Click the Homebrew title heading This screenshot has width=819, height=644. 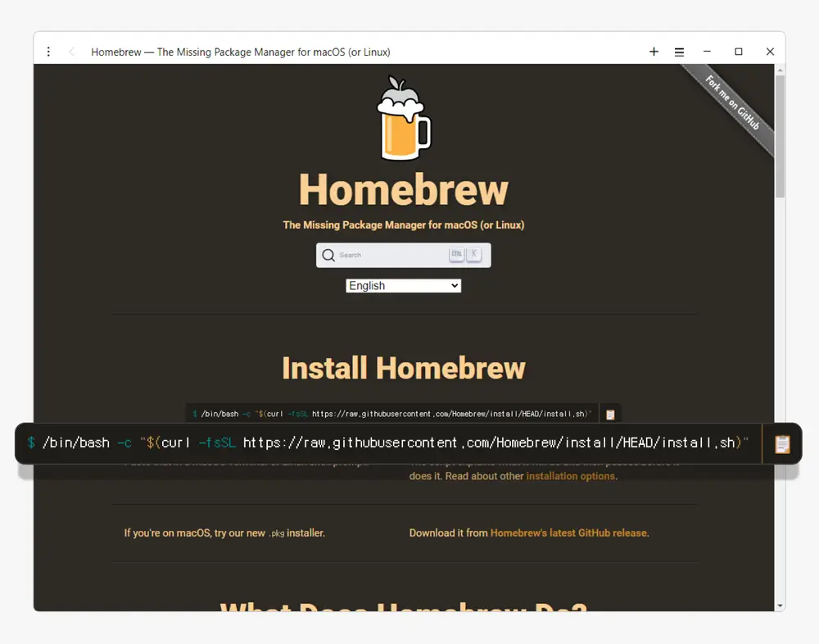[403, 190]
